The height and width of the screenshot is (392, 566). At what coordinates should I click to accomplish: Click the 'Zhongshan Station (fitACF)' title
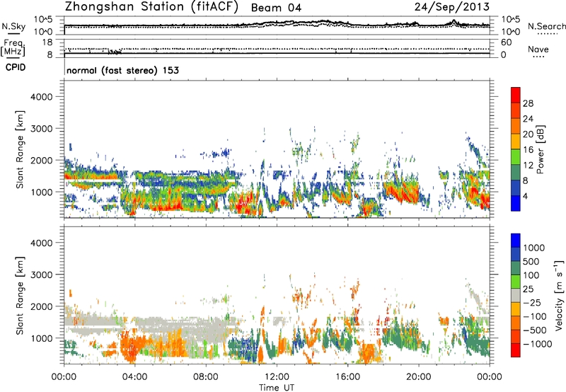point(151,7)
